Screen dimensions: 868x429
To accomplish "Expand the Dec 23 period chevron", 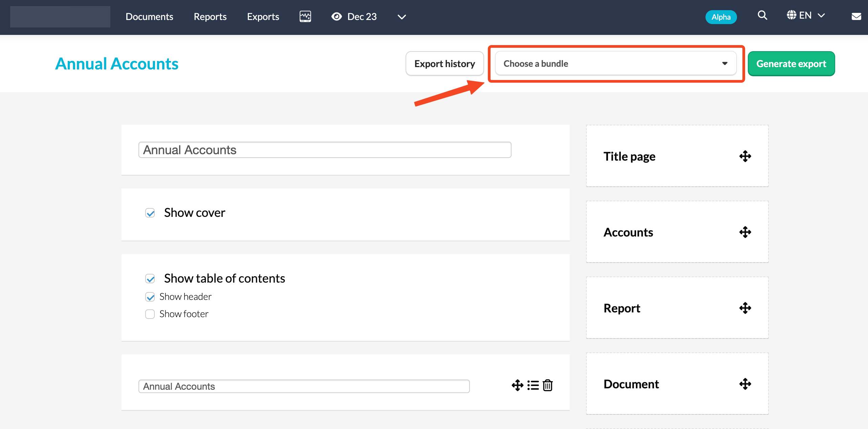I will [x=402, y=17].
